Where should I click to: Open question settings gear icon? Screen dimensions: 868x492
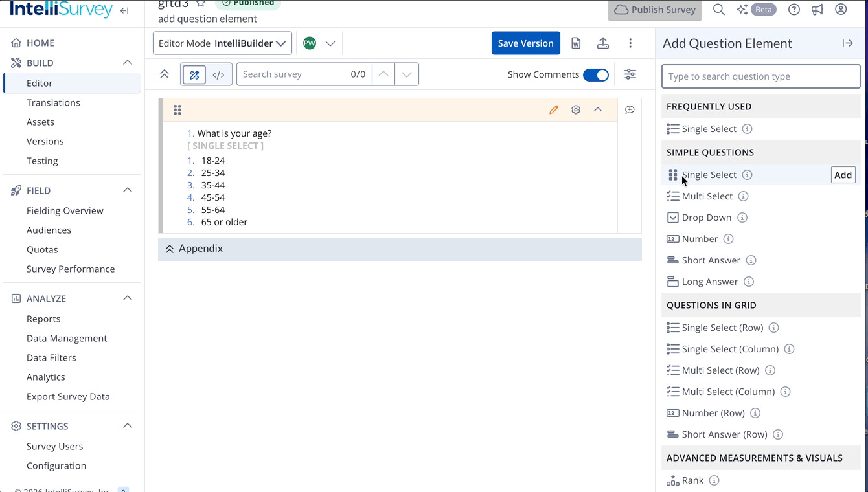(x=576, y=110)
